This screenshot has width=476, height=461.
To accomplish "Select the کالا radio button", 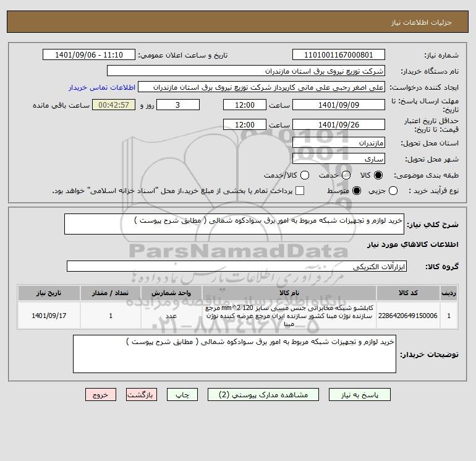I will pyautogui.click(x=378, y=175).
